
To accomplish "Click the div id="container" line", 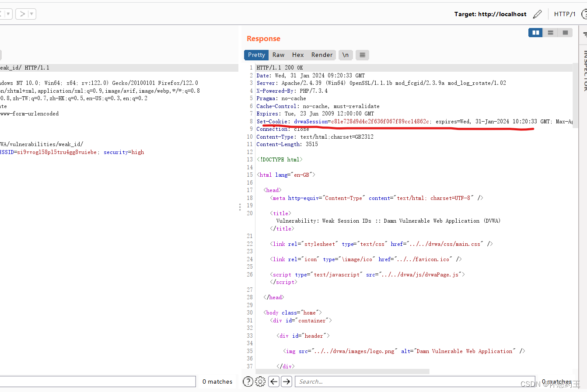I will (301, 320).
